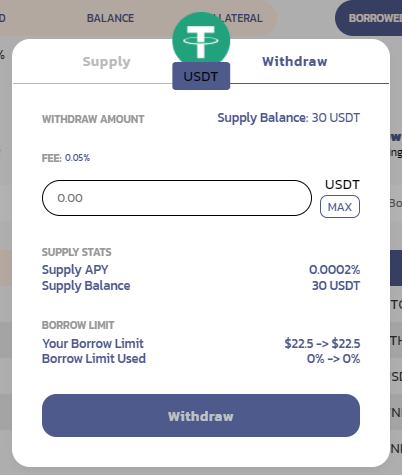The width and height of the screenshot is (402, 475).
Task: Focus the withdraw amount input field
Action: 177,198
